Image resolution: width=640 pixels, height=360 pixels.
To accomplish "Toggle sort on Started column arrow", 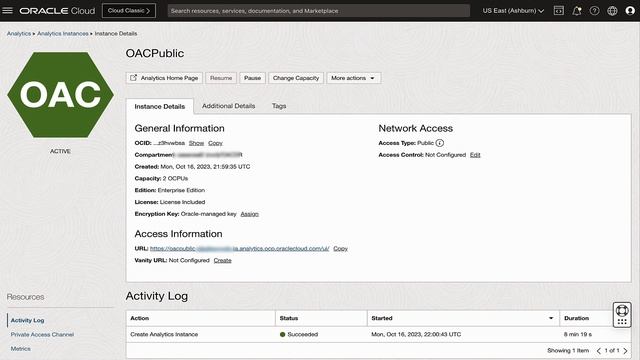I will click(x=551, y=318).
